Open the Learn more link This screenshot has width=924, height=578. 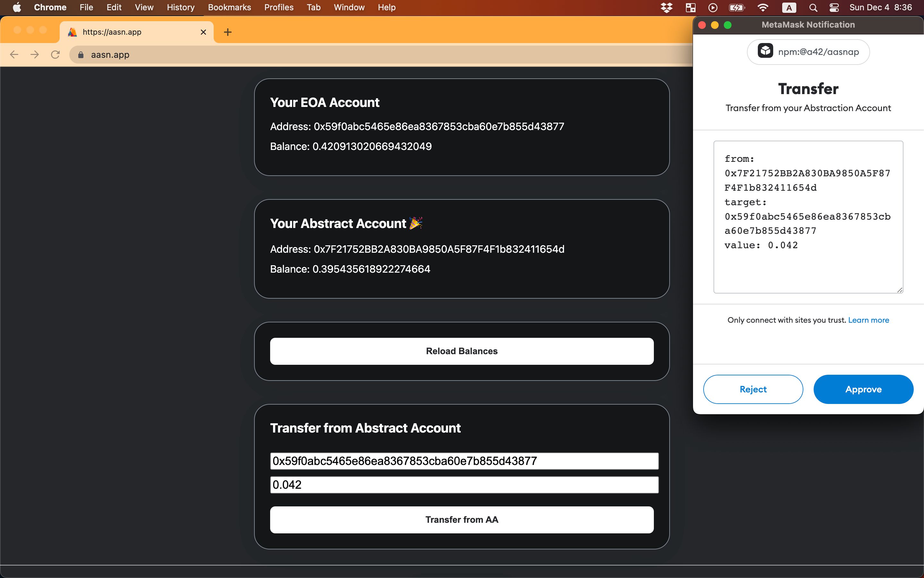868,320
